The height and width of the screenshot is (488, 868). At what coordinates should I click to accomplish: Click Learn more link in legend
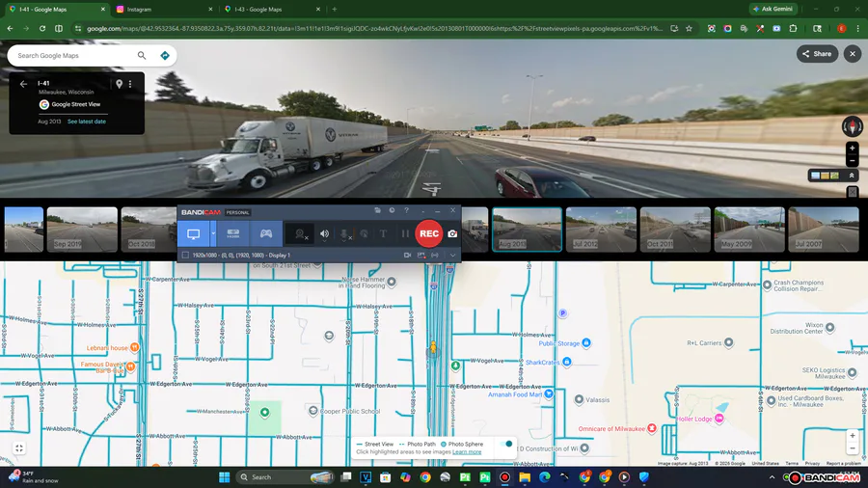pyautogui.click(x=467, y=452)
